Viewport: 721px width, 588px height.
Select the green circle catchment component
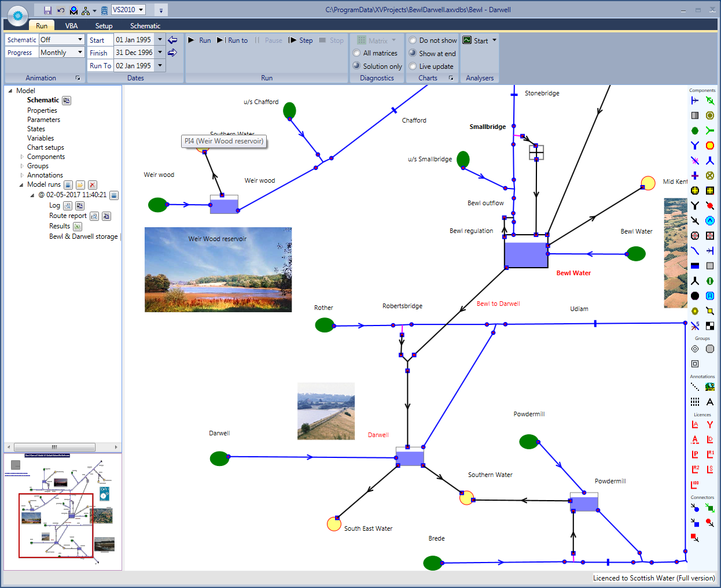(x=695, y=131)
